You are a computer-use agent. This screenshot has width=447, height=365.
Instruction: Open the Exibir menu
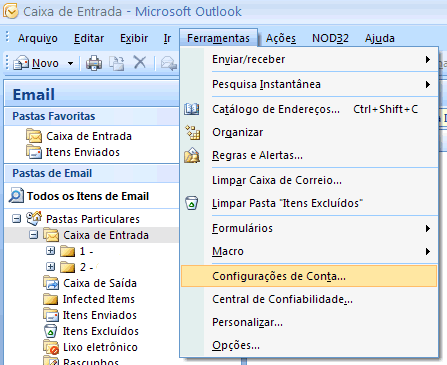click(x=134, y=38)
